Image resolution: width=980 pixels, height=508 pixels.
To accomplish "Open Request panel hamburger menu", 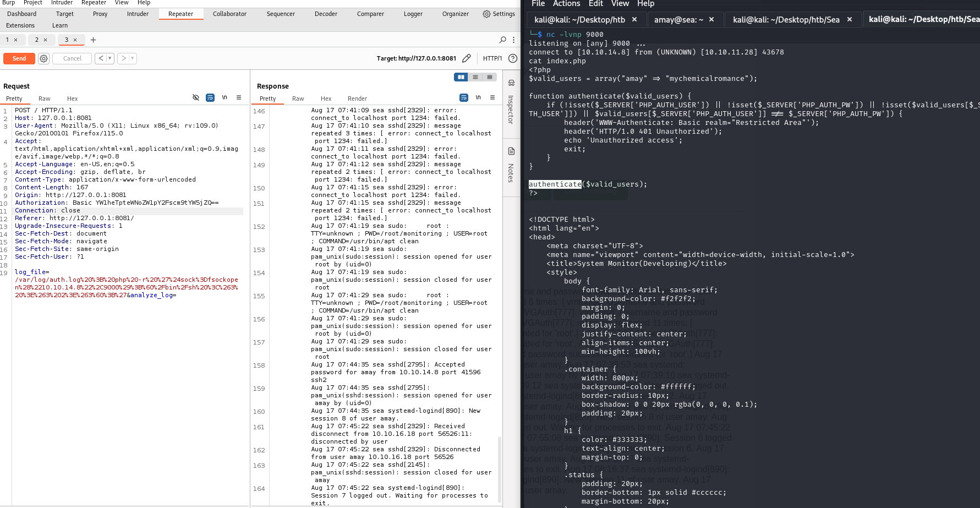I will coord(239,97).
